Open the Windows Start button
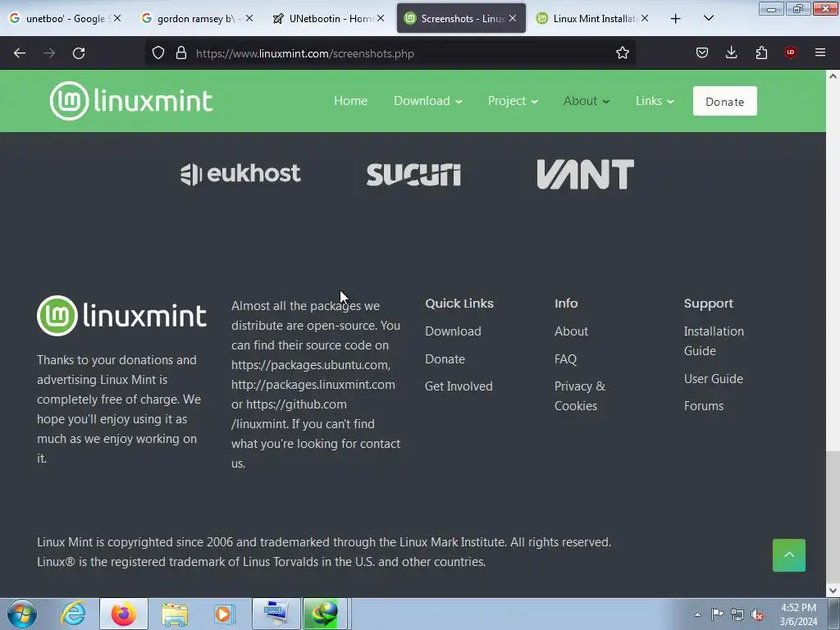 tap(21, 614)
